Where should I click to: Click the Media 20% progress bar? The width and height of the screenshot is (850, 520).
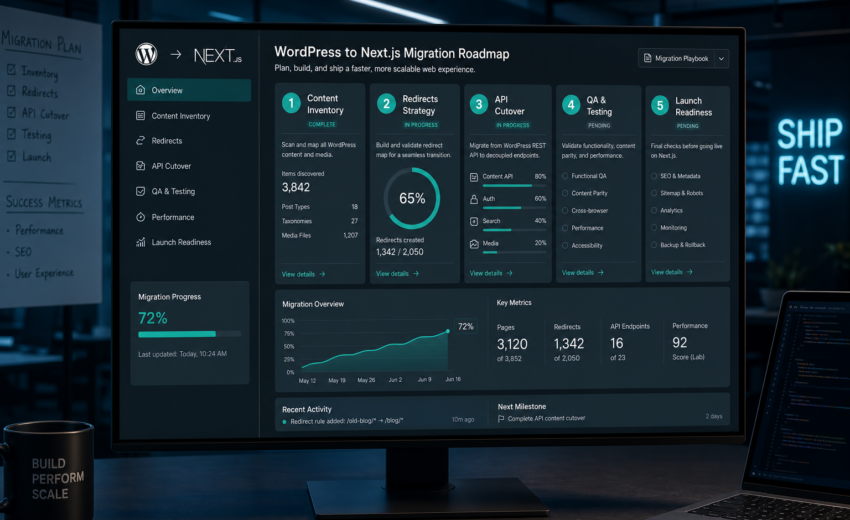point(514,252)
